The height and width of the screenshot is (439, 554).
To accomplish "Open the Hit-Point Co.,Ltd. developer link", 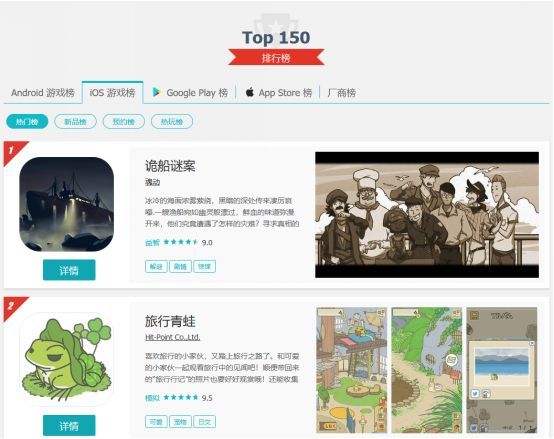I will 173,337.
